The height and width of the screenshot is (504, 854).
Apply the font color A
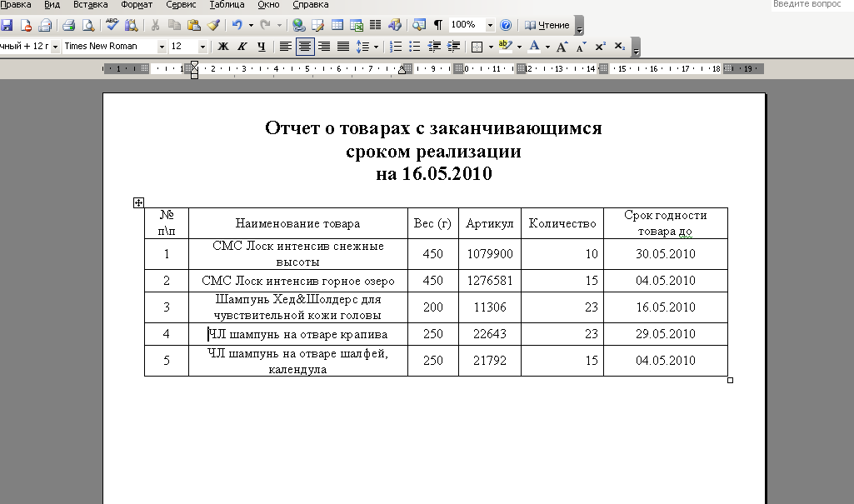pyautogui.click(x=534, y=47)
